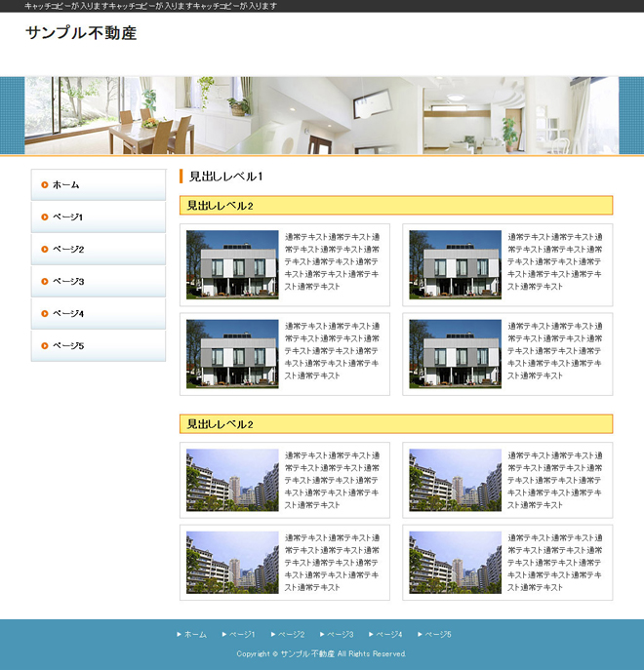
Task: Click the first 見出しレベル2 yellow heading
Action: (x=396, y=206)
